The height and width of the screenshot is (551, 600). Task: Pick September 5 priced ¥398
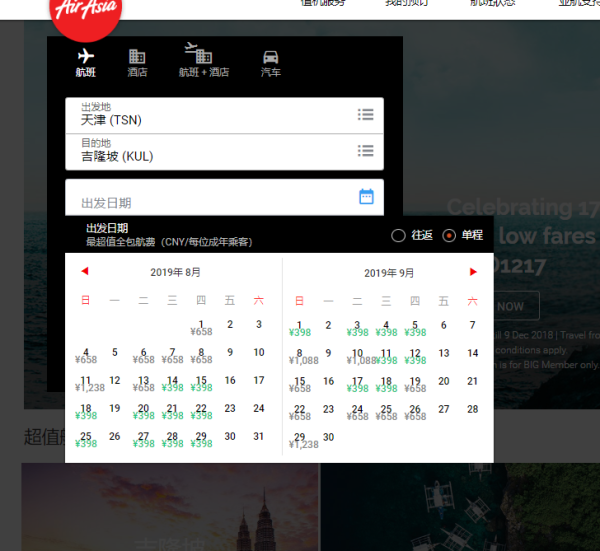pyautogui.click(x=415, y=329)
